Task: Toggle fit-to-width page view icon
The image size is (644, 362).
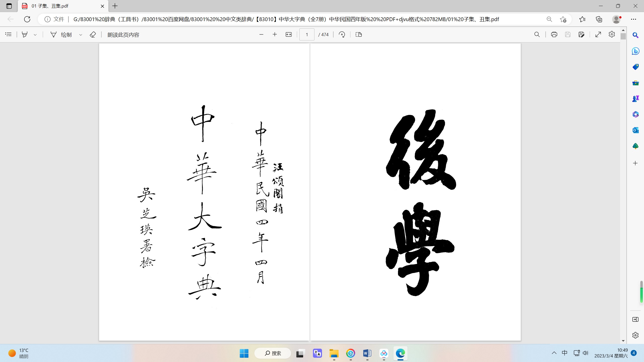Action: coord(289,34)
